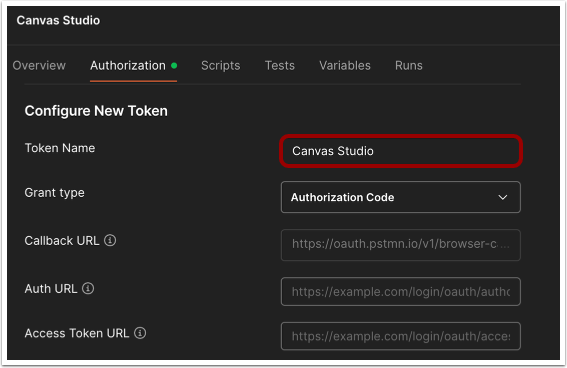Switch to the Scripts tab
The width and height of the screenshot is (567, 368).
click(221, 65)
